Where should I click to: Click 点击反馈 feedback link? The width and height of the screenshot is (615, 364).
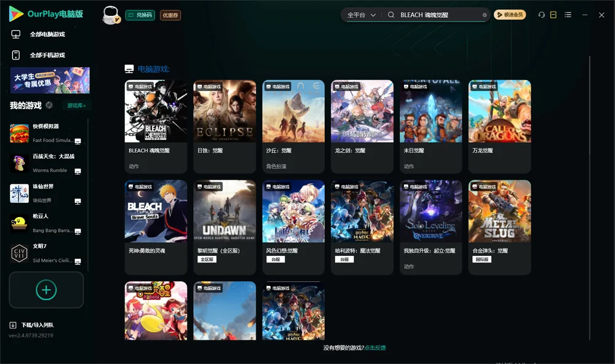coord(375,348)
